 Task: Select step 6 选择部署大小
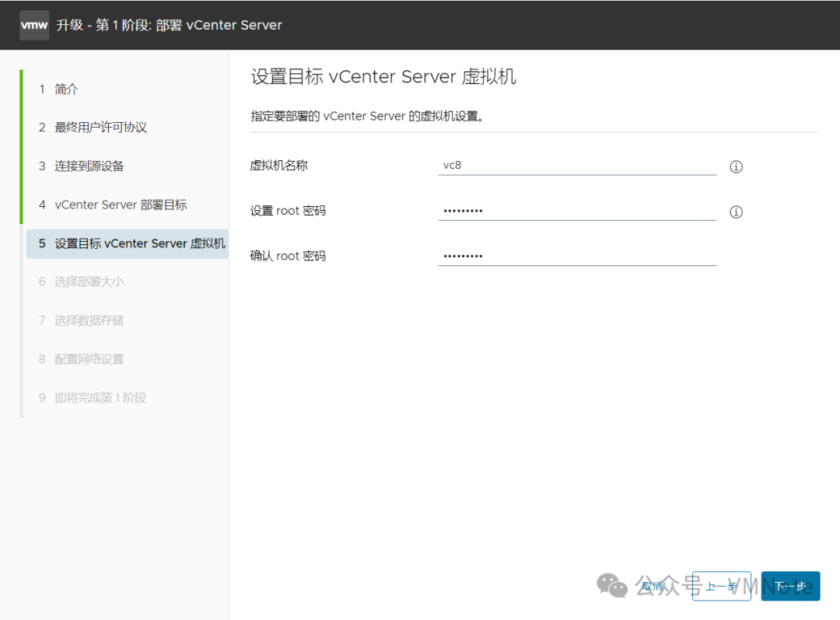pos(81,282)
